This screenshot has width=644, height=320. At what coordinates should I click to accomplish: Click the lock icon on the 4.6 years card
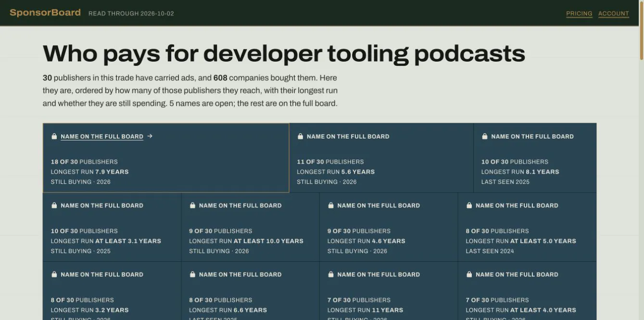[x=331, y=205]
